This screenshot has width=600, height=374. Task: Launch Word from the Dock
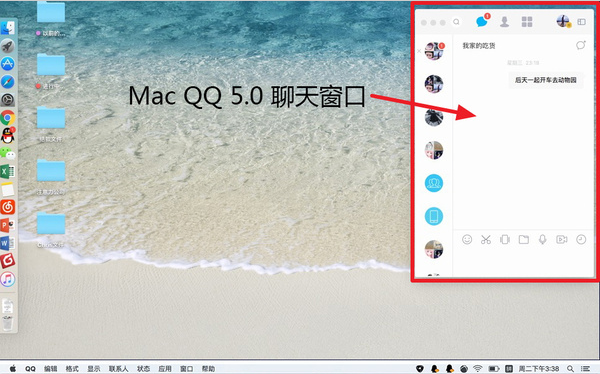point(7,243)
